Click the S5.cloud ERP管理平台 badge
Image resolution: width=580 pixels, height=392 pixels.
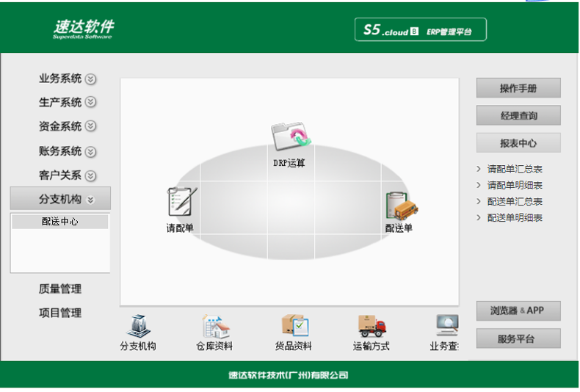point(420,29)
